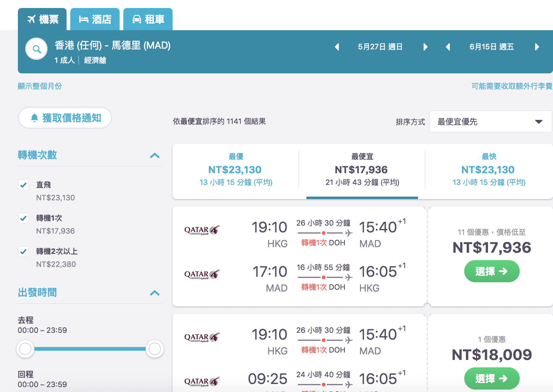The height and width of the screenshot is (392, 553).
Task: Click Qatar logo on 19:10 HKG first result
Action: click(202, 230)
